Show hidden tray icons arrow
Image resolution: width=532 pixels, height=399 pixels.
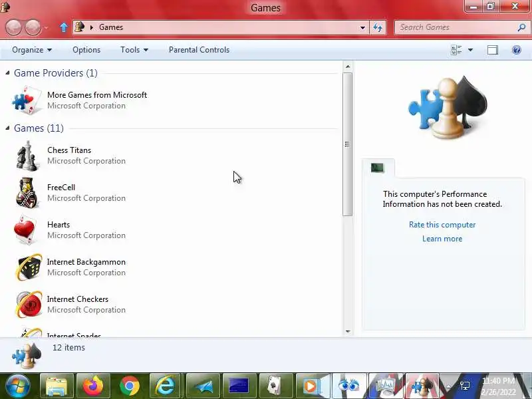pyautogui.click(x=448, y=386)
